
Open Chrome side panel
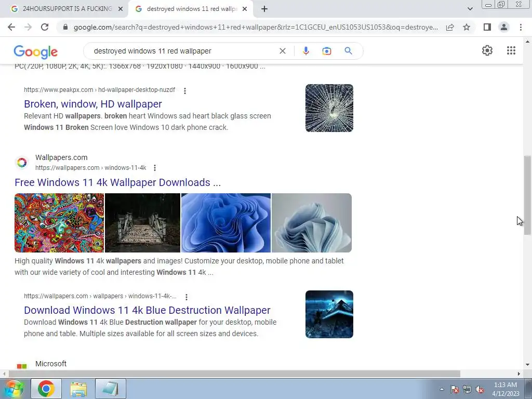pos(487,27)
